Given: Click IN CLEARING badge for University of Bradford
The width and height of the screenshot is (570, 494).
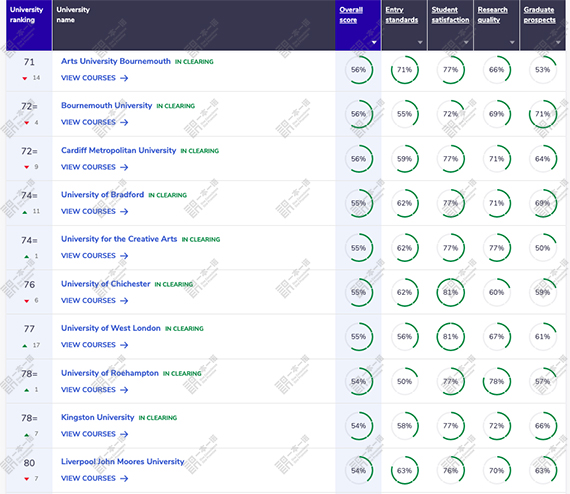Looking at the screenshot, I should pos(168,195).
